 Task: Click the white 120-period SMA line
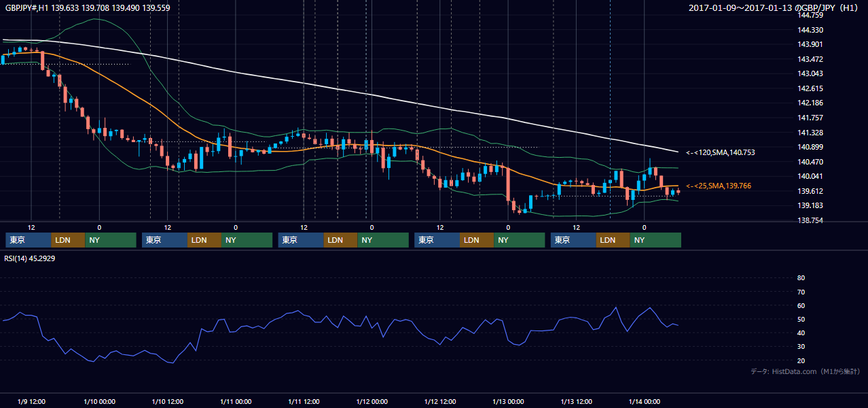coord(340,90)
